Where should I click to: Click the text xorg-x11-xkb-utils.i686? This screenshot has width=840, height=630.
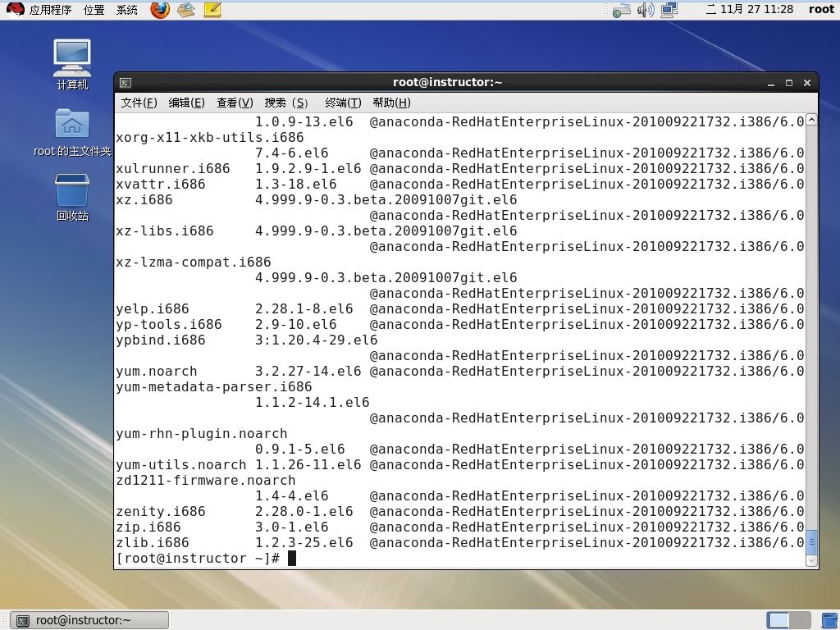(210, 138)
